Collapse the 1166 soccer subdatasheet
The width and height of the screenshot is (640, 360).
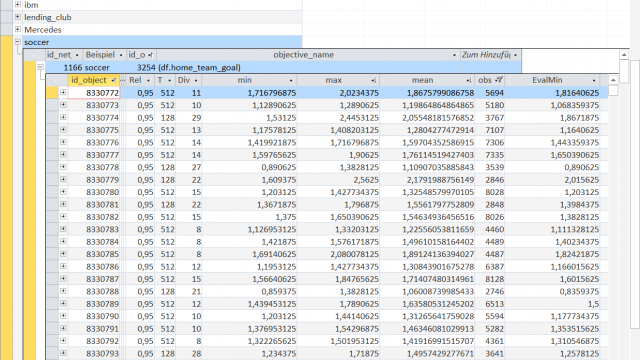tap(40, 67)
